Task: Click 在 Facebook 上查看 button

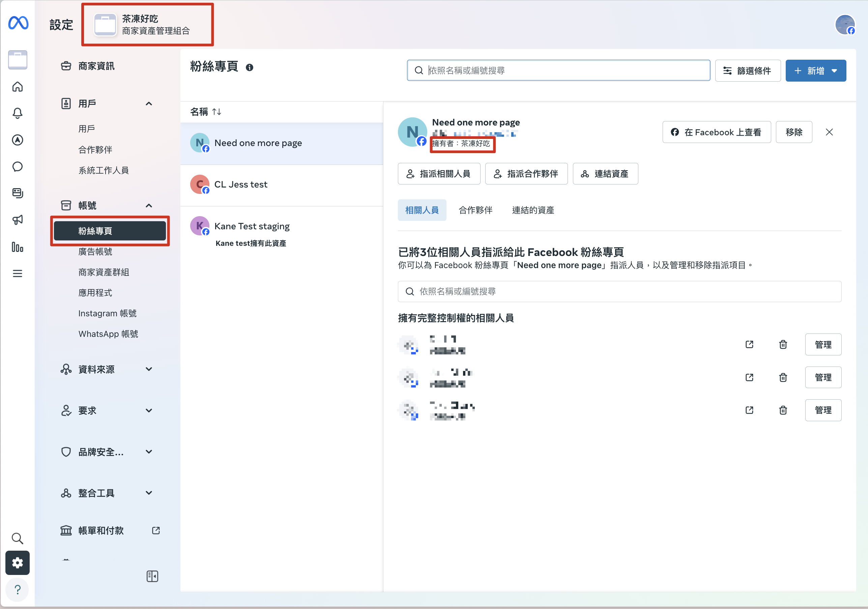Action: click(x=716, y=132)
